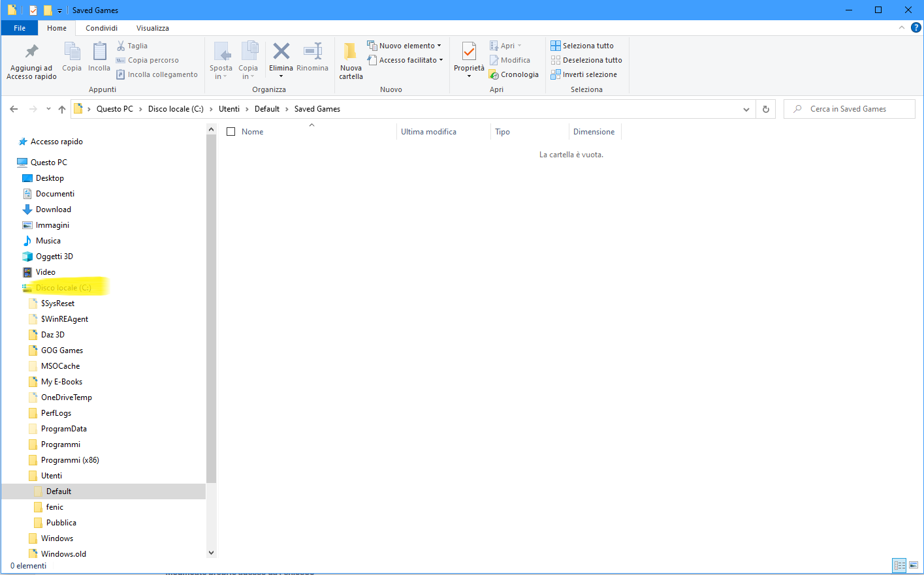Go up one level with the up arrow
Image resolution: width=924 pixels, height=575 pixels.
pos(62,109)
